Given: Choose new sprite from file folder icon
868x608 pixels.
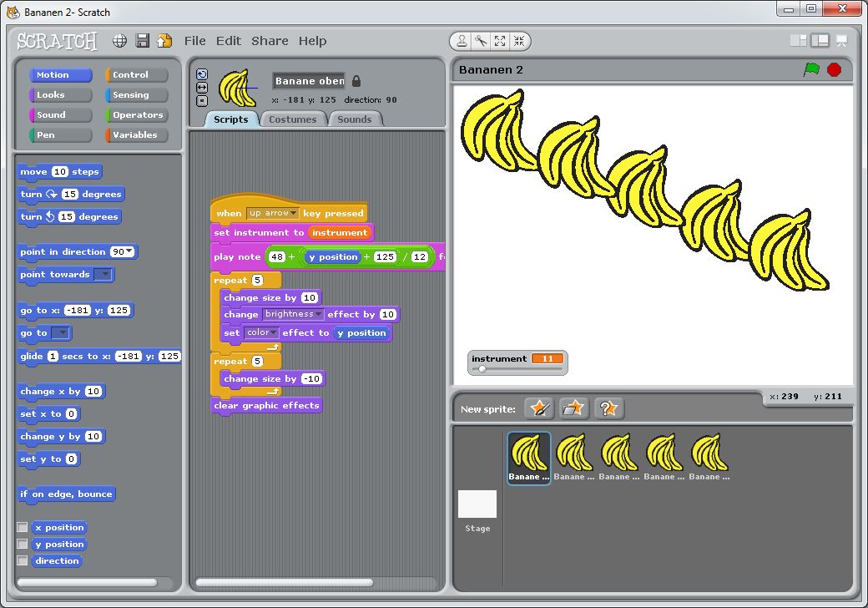Looking at the screenshot, I should (573, 408).
